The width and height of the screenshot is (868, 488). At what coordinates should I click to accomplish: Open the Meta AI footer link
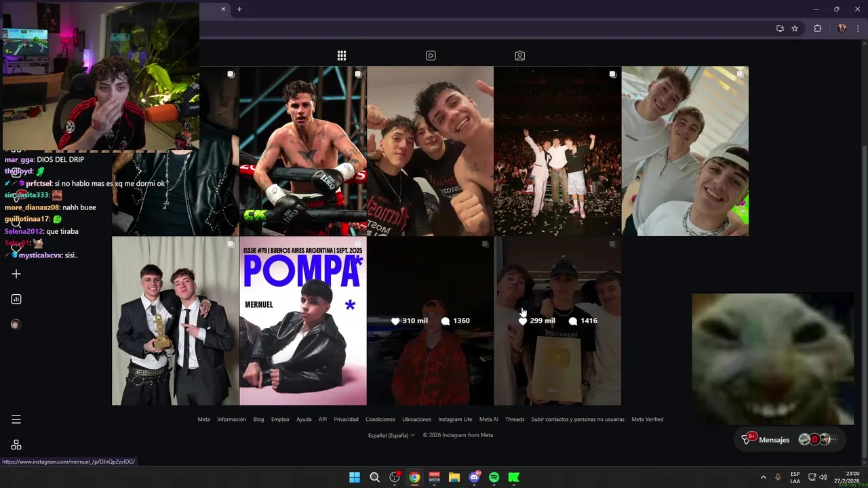(489, 419)
